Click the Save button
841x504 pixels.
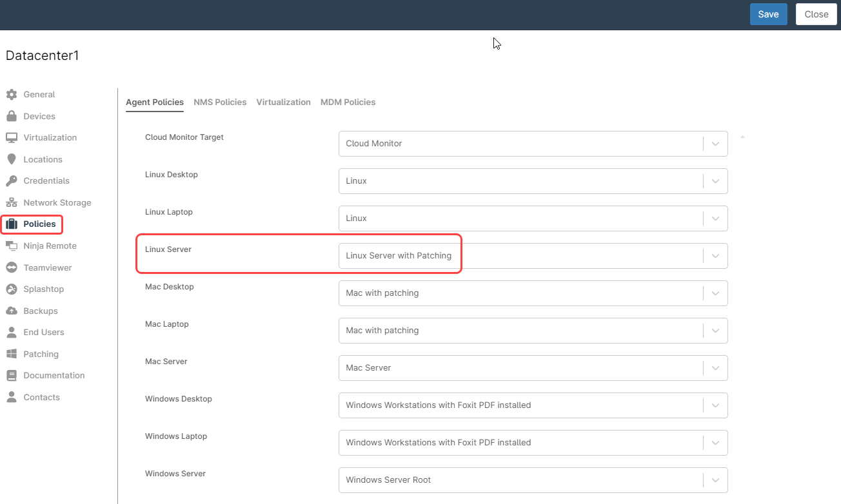[768, 14]
